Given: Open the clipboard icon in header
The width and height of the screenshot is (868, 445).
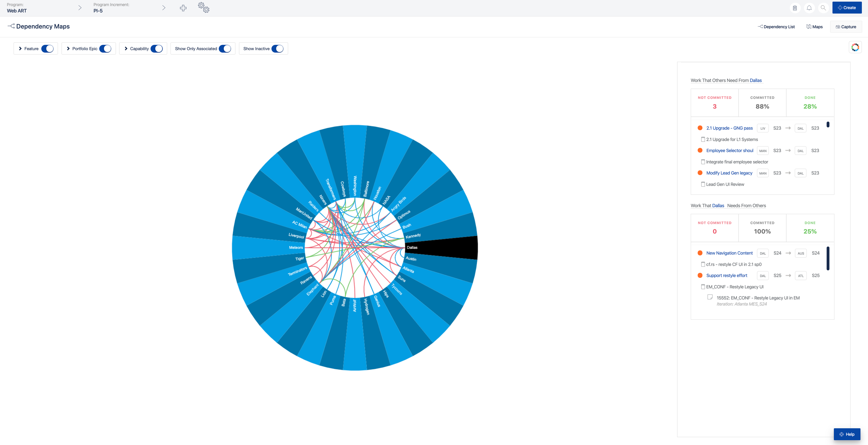Looking at the screenshot, I should [795, 8].
